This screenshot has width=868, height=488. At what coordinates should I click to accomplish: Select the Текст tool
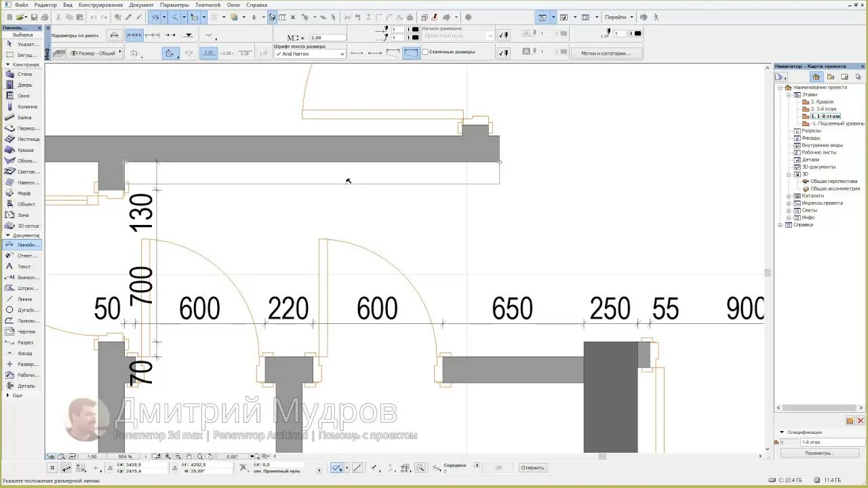22,266
